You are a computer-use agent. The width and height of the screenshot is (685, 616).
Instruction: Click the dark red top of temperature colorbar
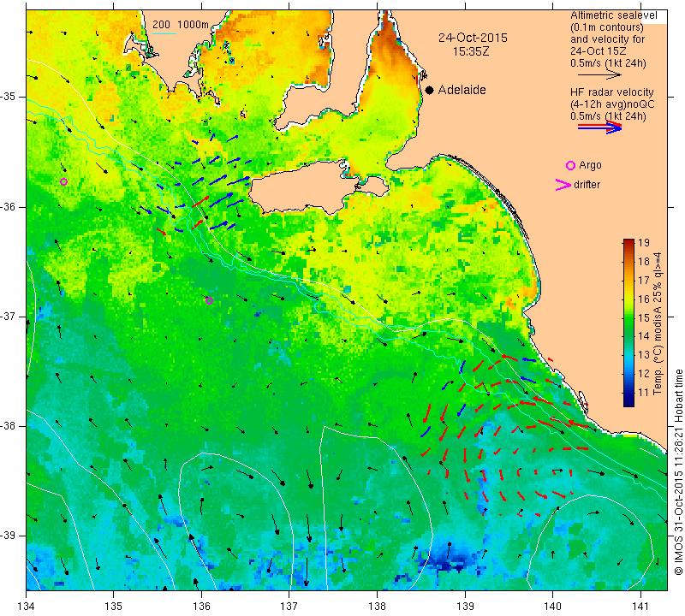pos(628,241)
